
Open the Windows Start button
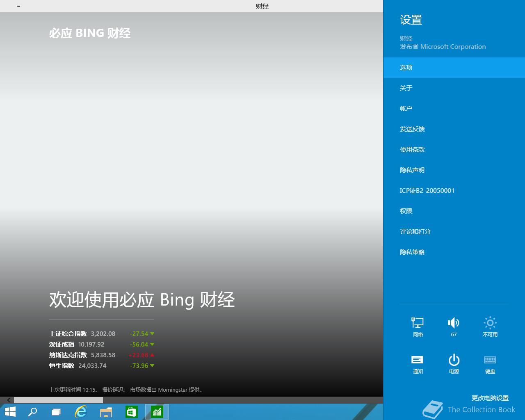click(x=10, y=412)
